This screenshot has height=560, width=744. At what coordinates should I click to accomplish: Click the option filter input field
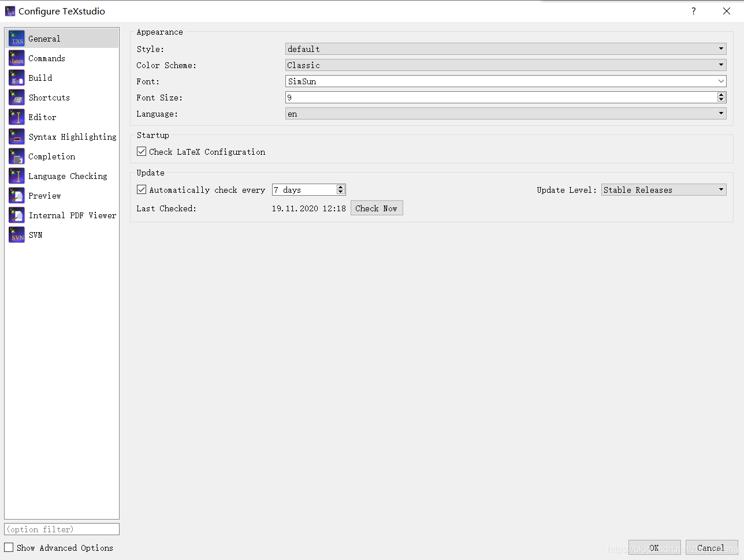click(x=62, y=529)
